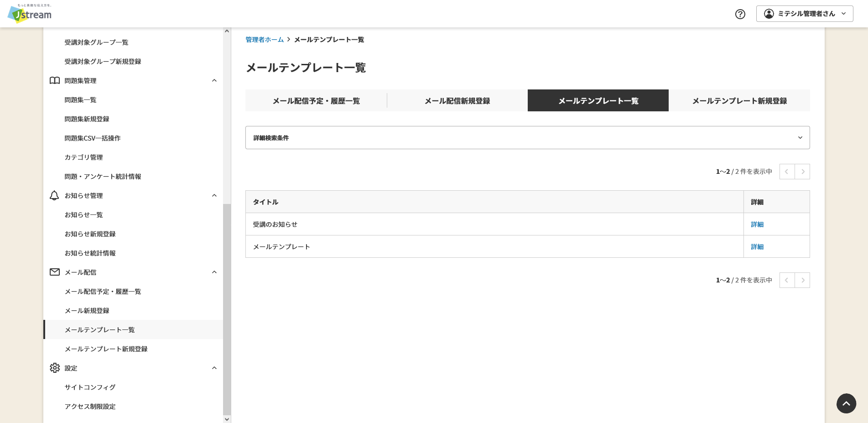The width and height of the screenshot is (868, 423).
Task: Open 問題・アンケート統計情報 in sidebar
Action: [x=103, y=177]
